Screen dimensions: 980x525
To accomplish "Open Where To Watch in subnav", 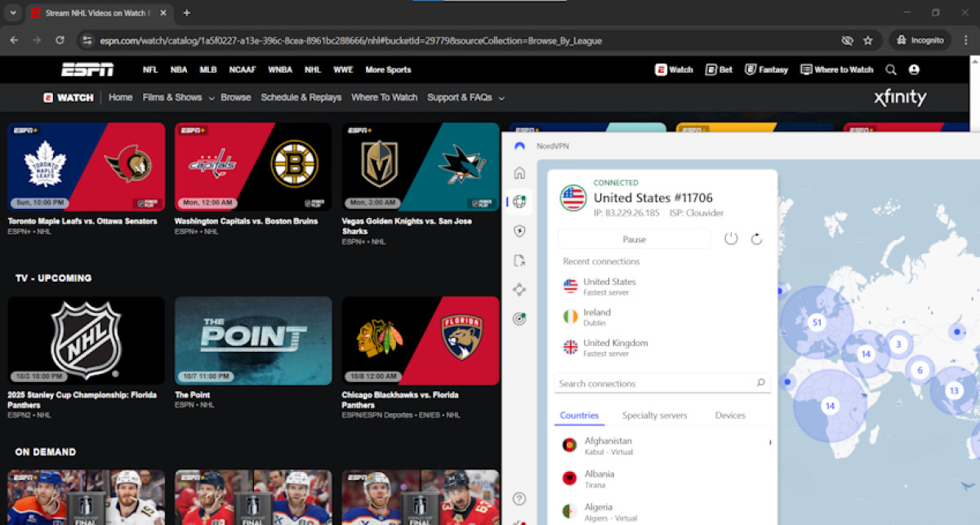I will 384,97.
